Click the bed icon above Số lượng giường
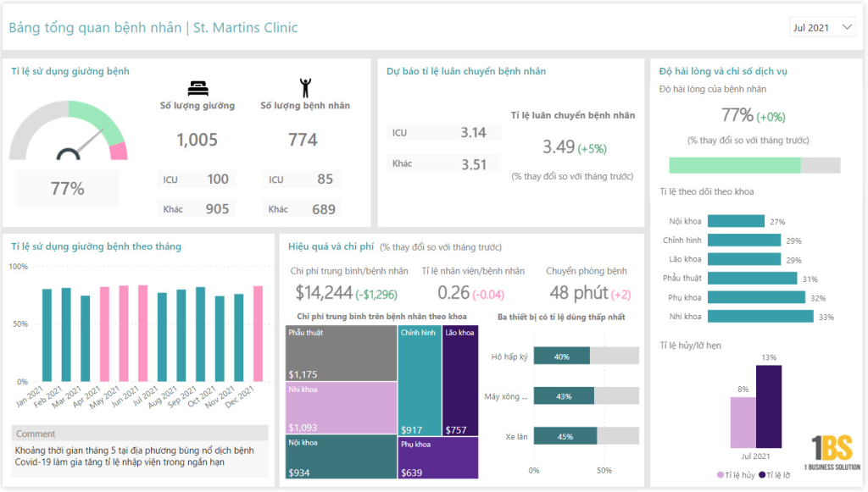The height and width of the screenshot is (492, 868). tap(197, 86)
